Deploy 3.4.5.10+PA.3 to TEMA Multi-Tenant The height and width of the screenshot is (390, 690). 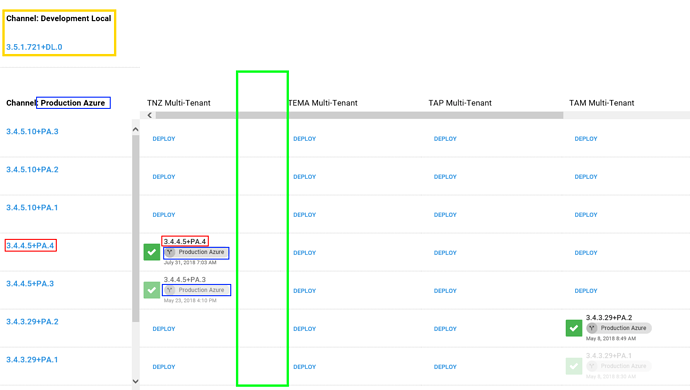(305, 139)
